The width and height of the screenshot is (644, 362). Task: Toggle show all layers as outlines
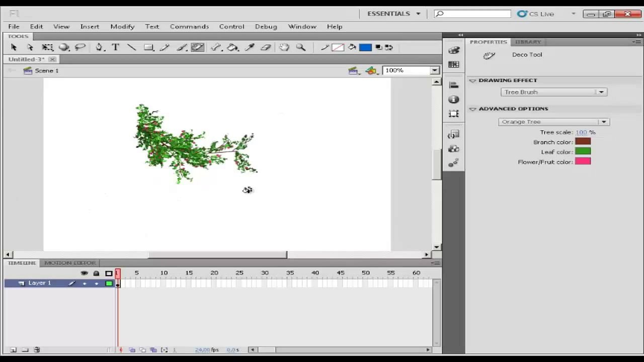point(109,273)
